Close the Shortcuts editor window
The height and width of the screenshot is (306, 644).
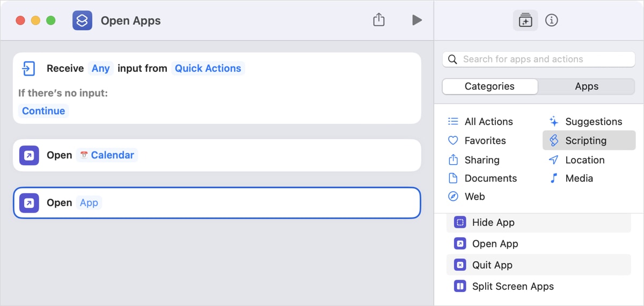pos(20,20)
